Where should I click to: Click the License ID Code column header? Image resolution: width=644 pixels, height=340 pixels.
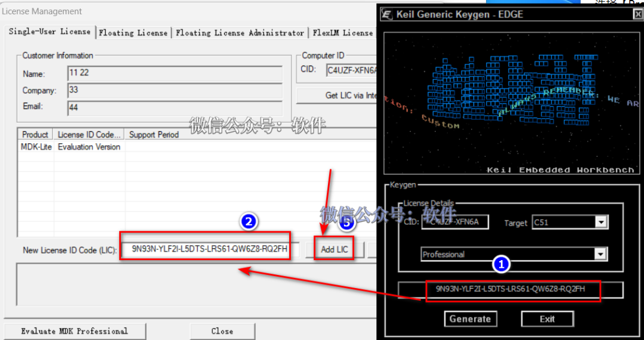pos(89,135)
